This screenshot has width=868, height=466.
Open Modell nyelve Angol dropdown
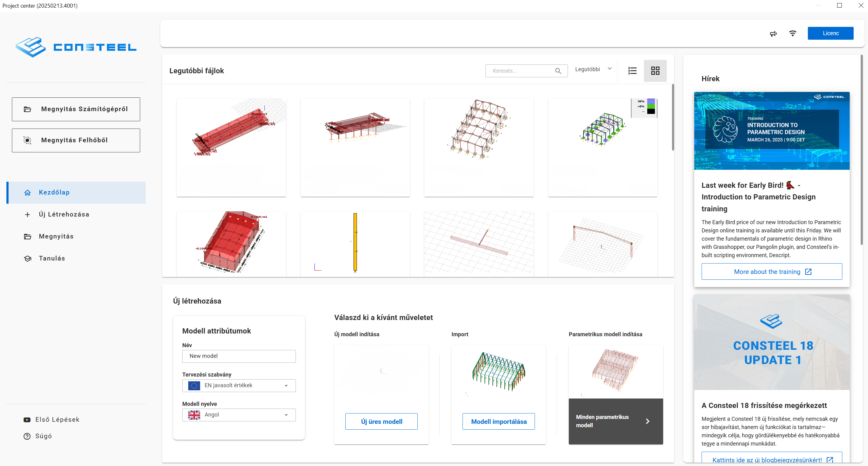pyautogui.click(x=239, y=415)
